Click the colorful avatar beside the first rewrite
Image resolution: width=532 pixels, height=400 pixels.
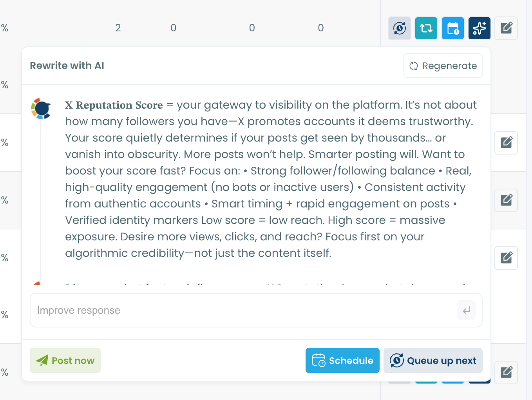click(x=41, y=109)
